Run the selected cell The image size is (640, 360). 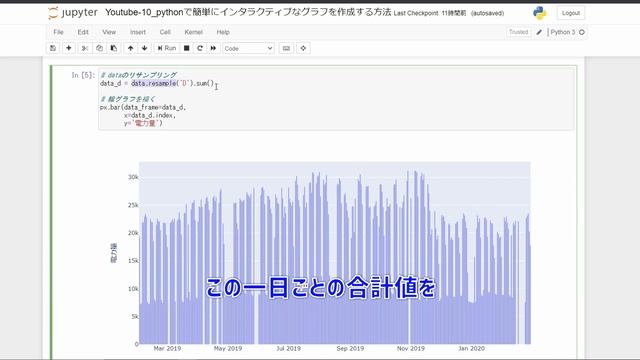coord(167,48)
